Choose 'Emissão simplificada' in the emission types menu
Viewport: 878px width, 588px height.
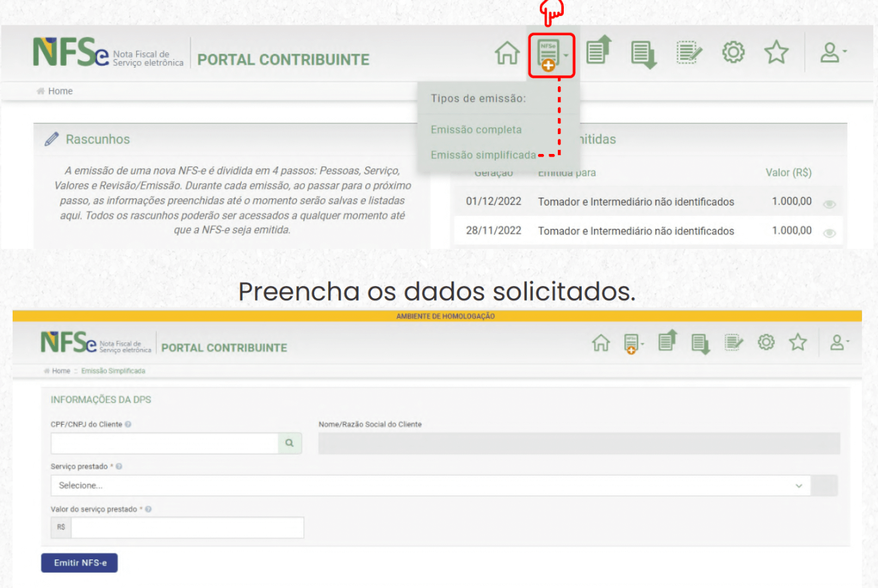pos(483,155)
